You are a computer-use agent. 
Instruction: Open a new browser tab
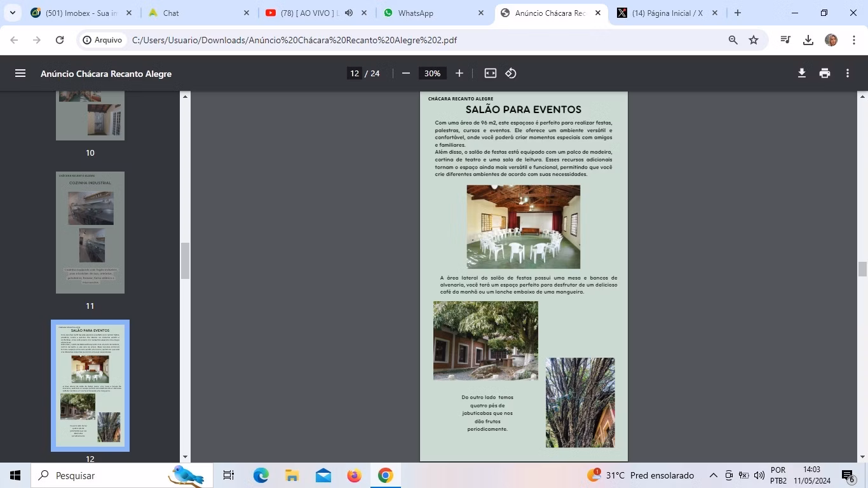coord(738,13)
